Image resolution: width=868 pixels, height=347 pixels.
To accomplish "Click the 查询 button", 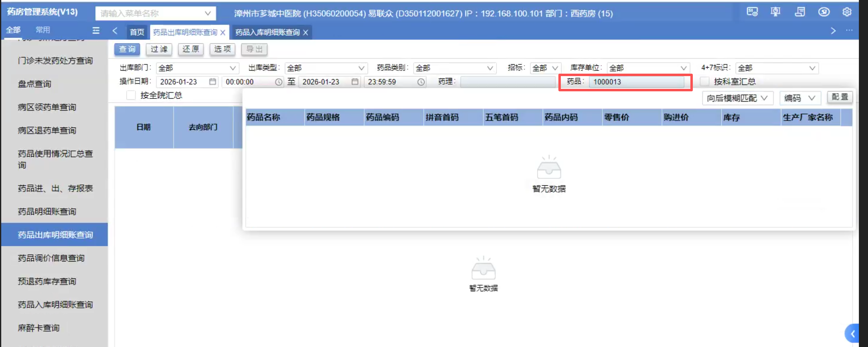I will 127,49.
